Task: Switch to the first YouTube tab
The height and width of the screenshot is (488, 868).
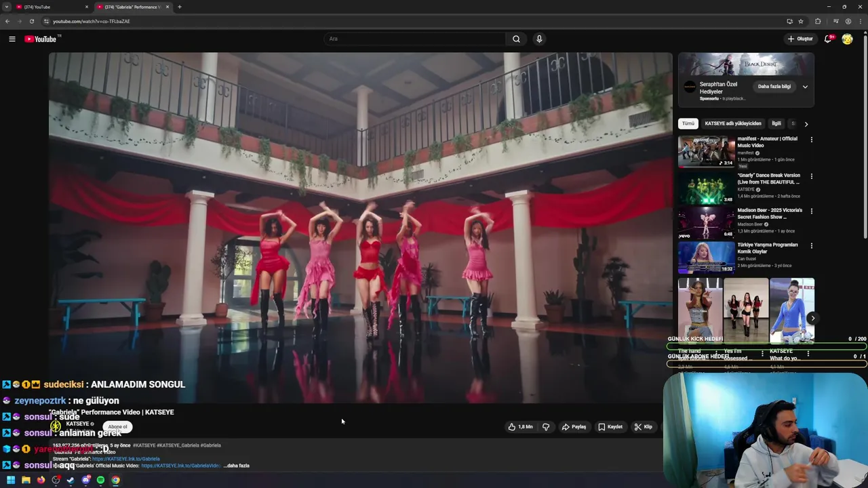Action: tap(51, 7)
